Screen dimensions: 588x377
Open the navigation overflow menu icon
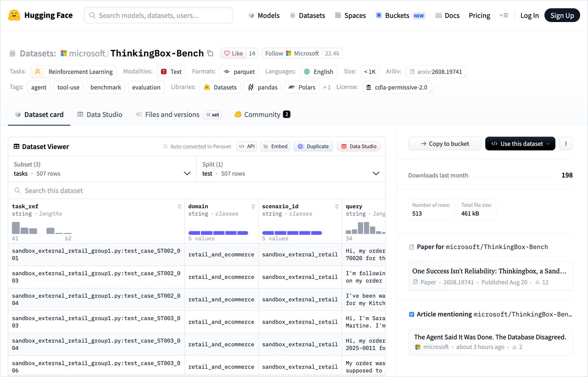click(x=504, y=15)
